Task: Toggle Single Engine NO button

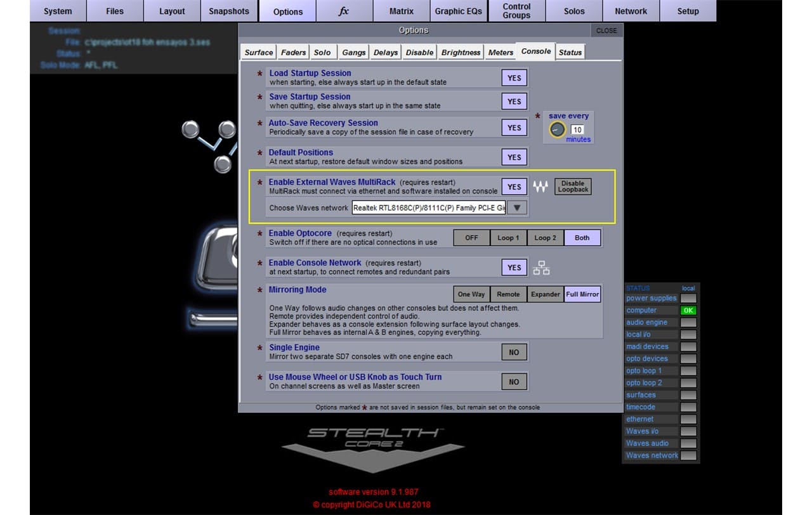Action: 514,353
